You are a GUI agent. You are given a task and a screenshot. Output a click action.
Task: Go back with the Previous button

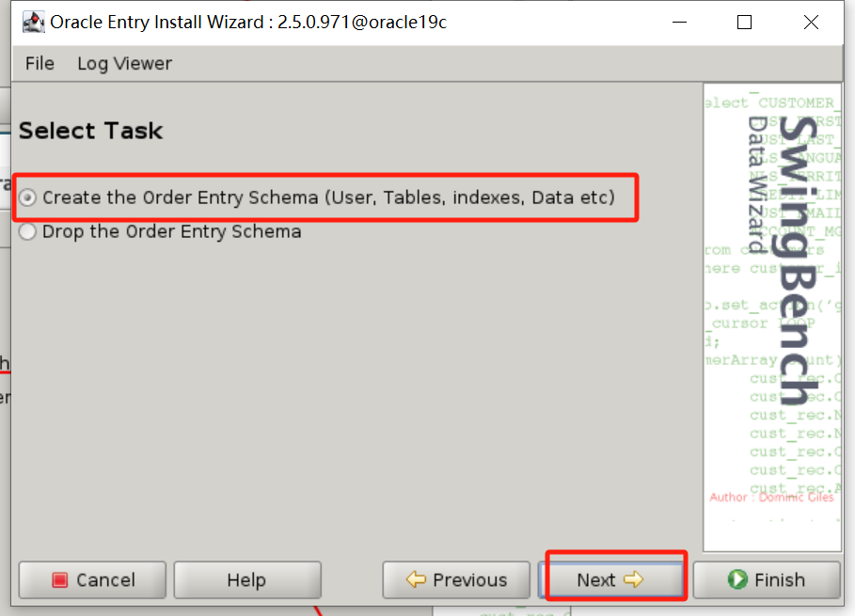(456, 579)
